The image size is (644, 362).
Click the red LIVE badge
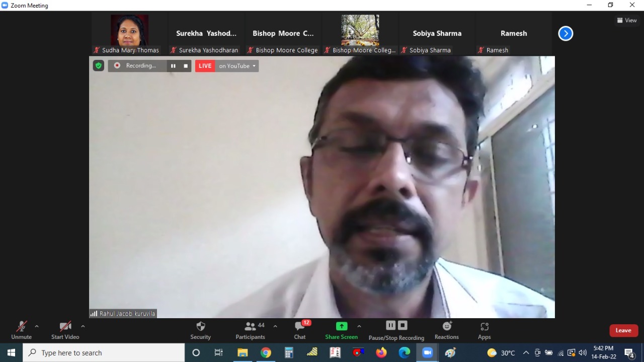tap(205, 66)
